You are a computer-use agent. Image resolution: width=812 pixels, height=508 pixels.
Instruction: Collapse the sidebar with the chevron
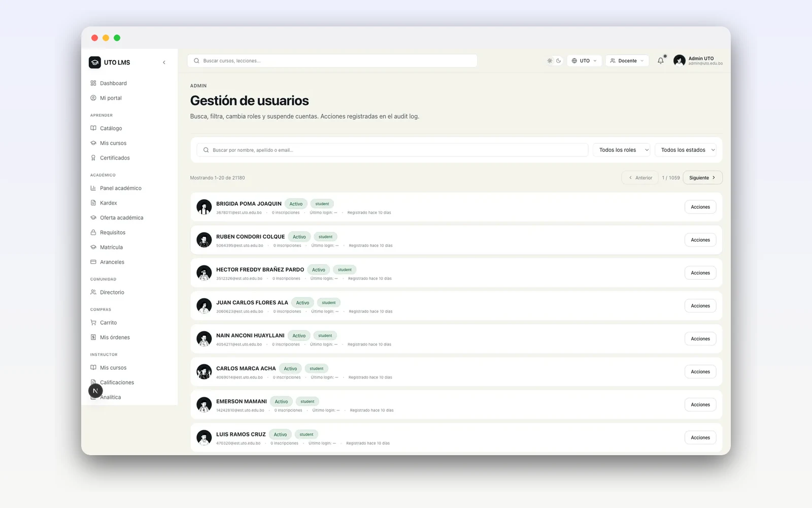[164, 62]
